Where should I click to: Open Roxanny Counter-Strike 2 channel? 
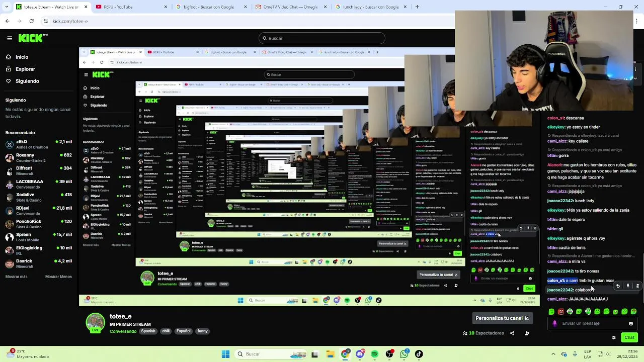[x=39, y=158]
